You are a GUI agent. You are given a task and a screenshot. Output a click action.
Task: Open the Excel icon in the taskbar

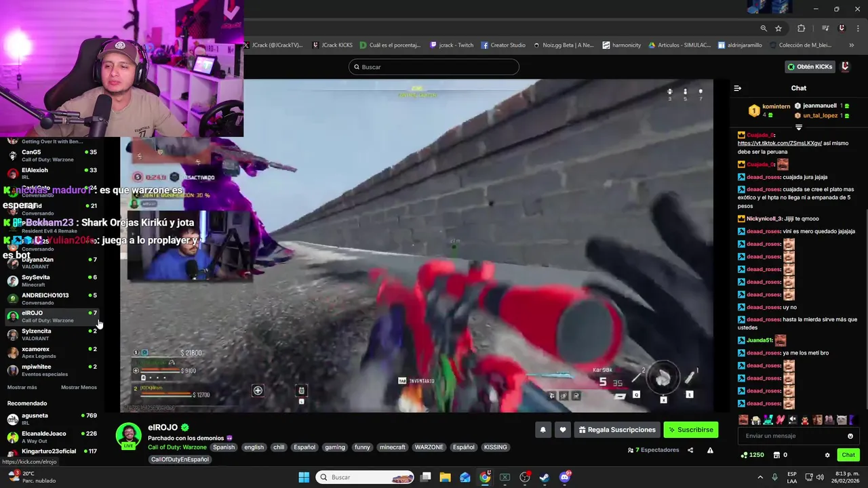[x=505, y=477]
